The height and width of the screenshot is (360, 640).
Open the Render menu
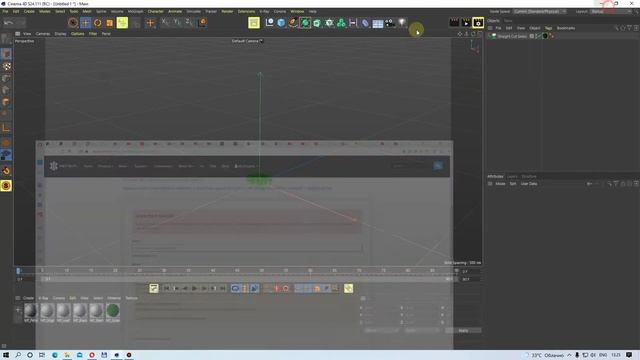(x=227, y=11)
